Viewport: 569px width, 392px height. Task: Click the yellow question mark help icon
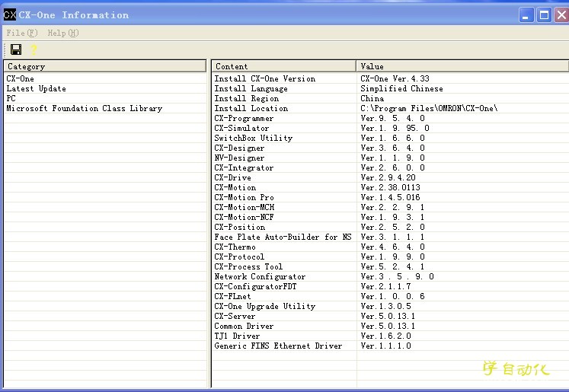pyautogui.click(x=34, y=49)
